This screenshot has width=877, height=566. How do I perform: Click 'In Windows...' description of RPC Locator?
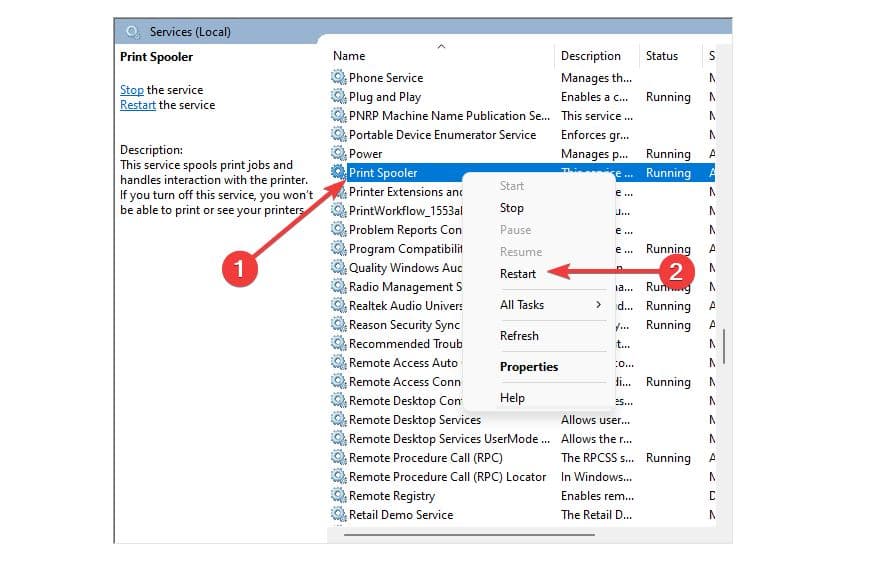596,477
